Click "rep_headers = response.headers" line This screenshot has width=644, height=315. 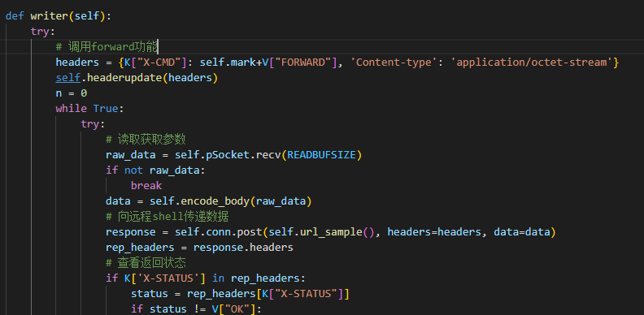199,248
